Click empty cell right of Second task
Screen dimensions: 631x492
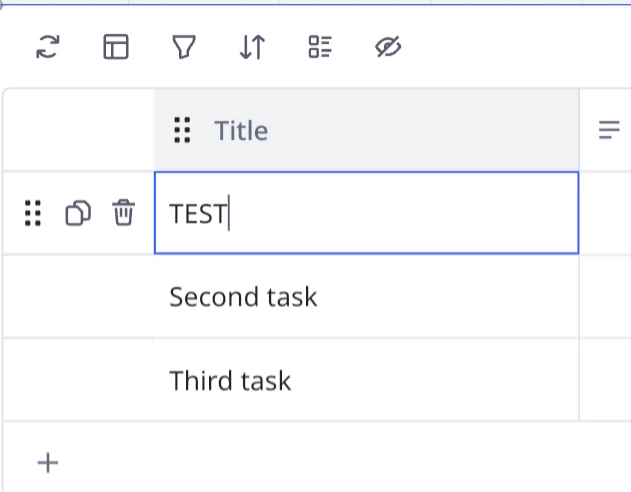click(x=605, y=296)
